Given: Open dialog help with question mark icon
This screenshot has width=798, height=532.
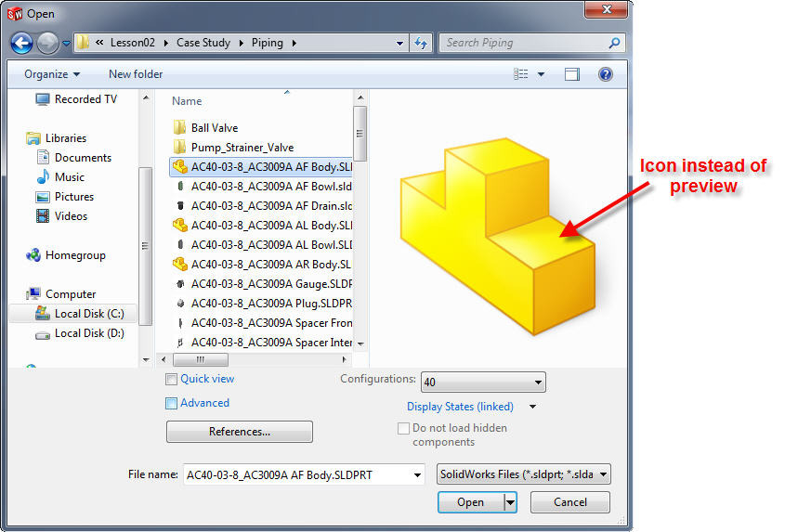Looking at the screenshot, I should 605,74.
